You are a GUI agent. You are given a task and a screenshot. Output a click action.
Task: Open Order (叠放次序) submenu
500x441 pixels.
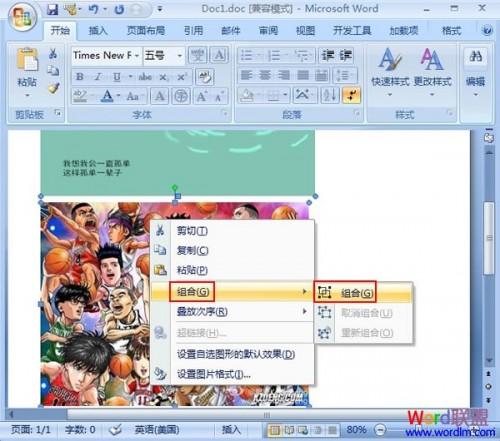pyautogui.click(x=232, y=312)
